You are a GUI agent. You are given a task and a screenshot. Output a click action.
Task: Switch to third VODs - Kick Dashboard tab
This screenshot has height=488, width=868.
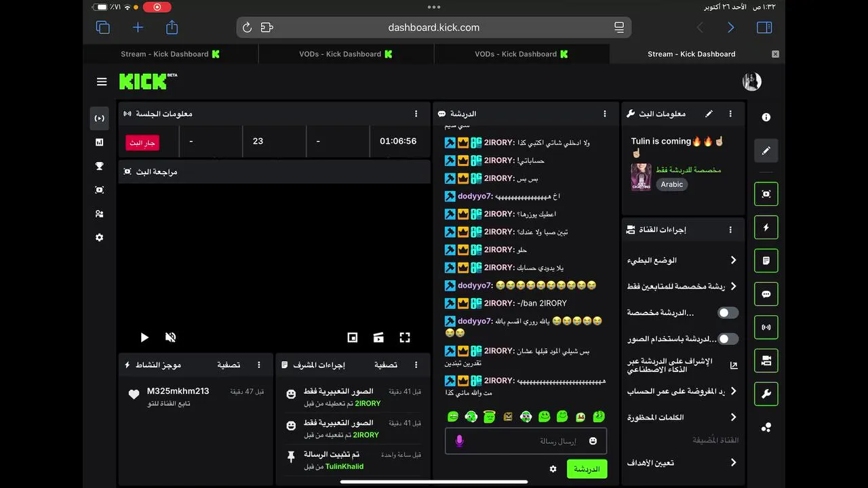click(521, 54)
